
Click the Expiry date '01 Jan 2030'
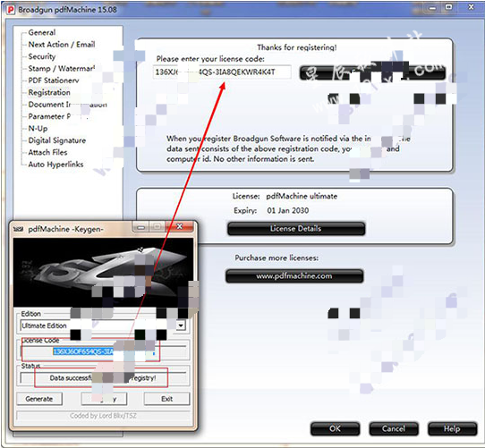point(288,210)
